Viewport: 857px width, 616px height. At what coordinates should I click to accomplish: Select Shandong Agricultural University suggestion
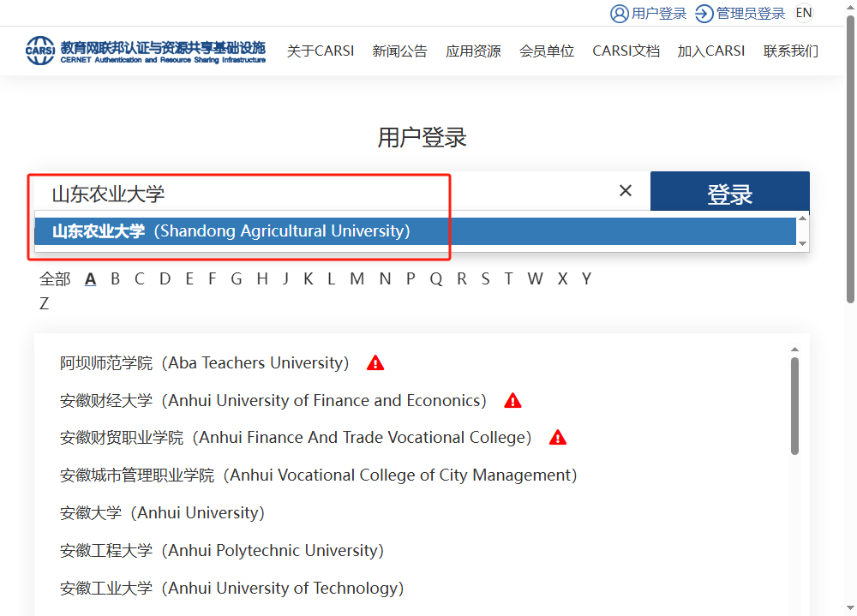tap(231, 231)
